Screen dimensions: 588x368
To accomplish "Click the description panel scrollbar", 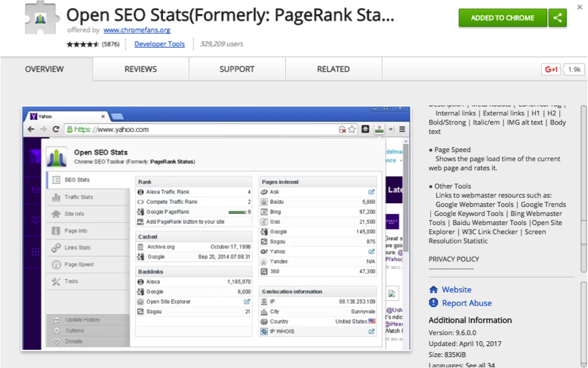I will point(583,189).
